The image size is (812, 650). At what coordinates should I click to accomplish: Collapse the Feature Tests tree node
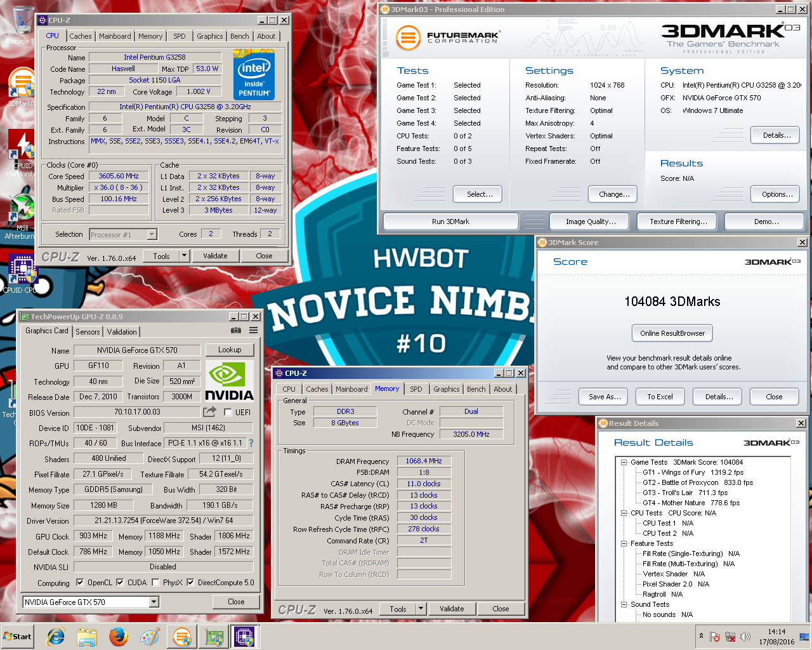[x=624, y=544]
